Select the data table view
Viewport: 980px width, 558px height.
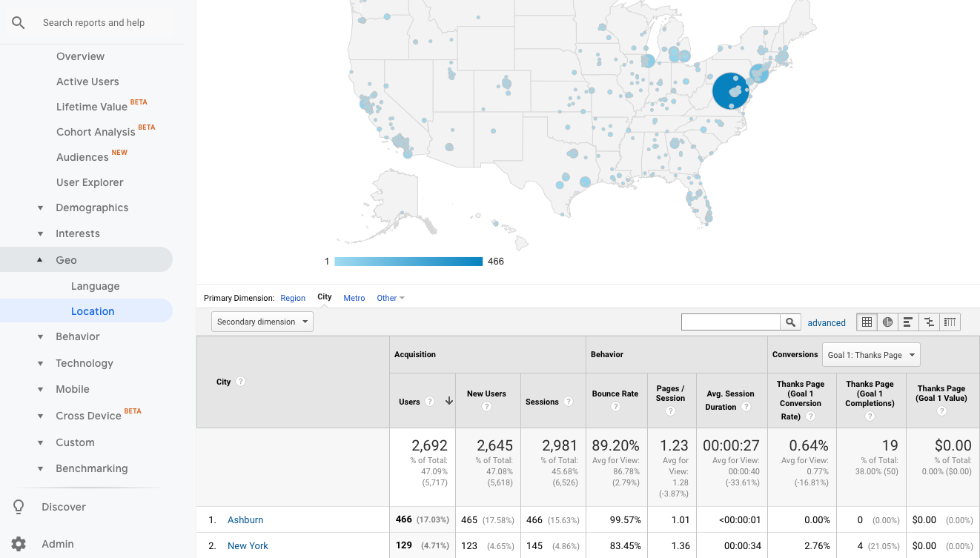tap(867, 322)
